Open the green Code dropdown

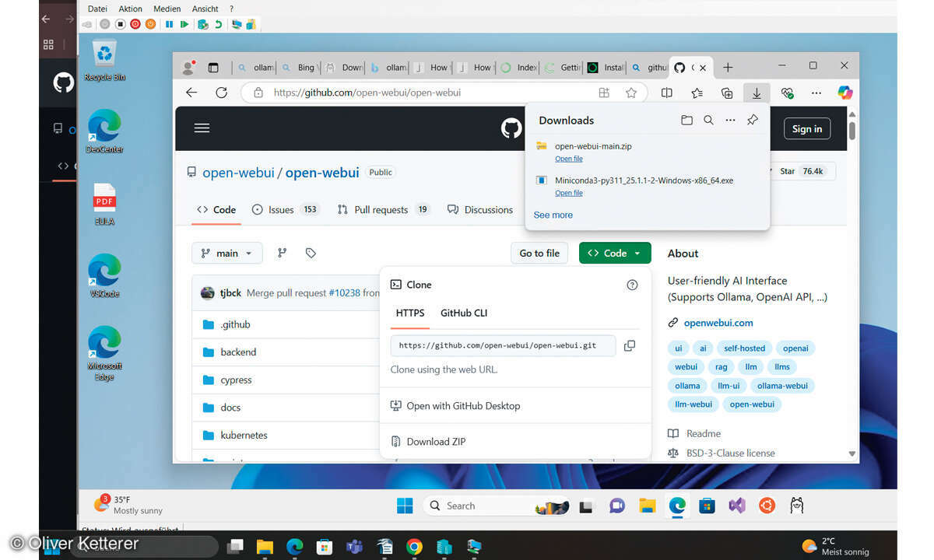click(614, 253)
